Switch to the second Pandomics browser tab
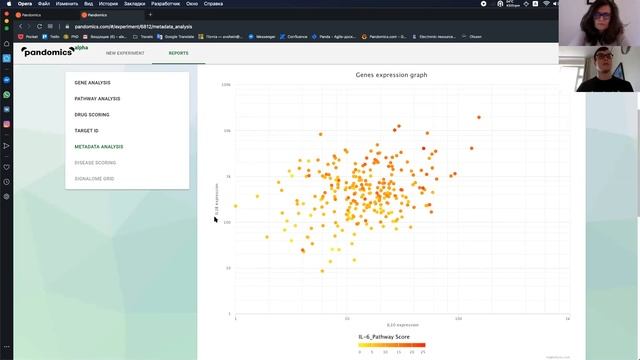Viewport: 640px width, 360px height. [111, 15]
